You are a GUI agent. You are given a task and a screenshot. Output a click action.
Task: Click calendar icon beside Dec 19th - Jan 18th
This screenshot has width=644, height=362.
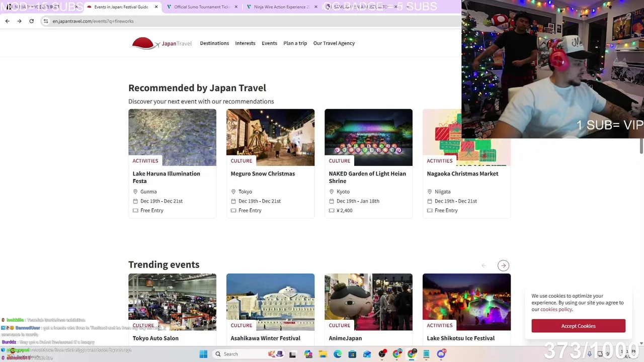[331, 201]
